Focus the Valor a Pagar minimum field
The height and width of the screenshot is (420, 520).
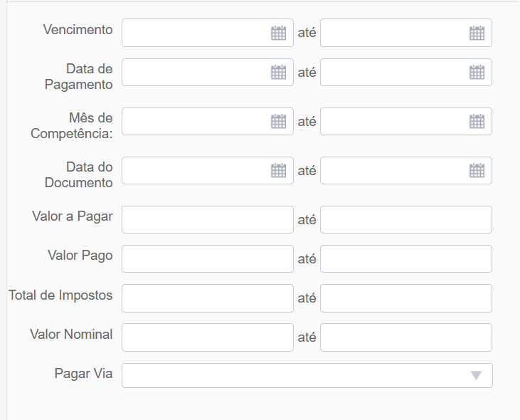click(x=208, y=220)
